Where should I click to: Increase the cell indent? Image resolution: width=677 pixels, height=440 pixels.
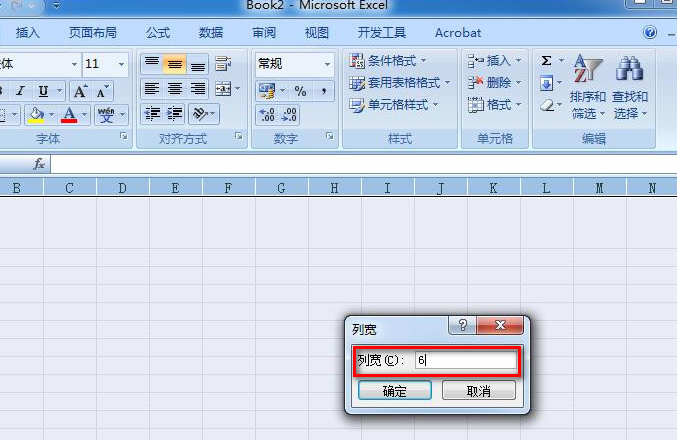click(x=175, y=114)
